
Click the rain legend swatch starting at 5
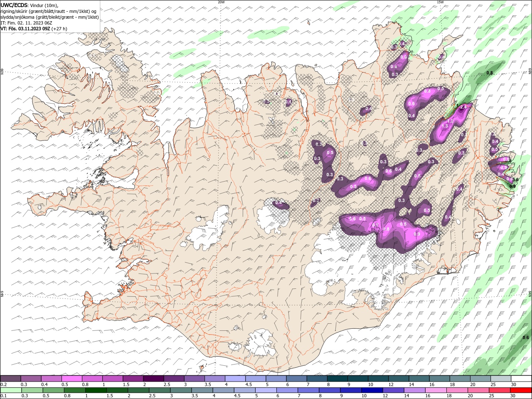click(266, 390)
